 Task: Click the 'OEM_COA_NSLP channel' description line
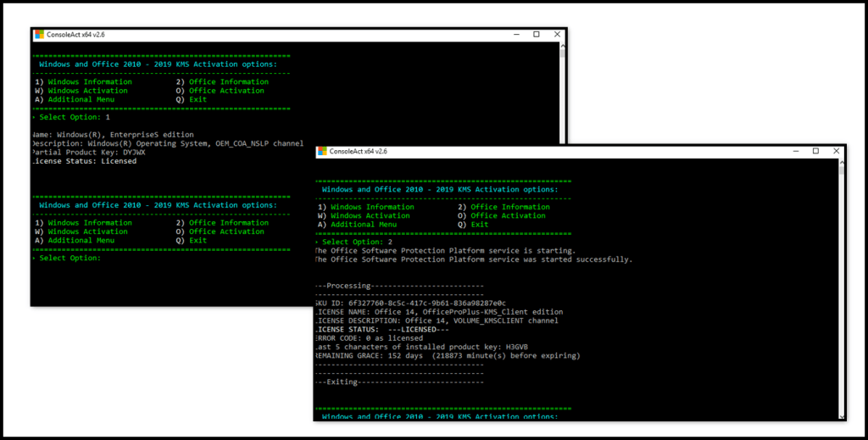coord(168,143)
